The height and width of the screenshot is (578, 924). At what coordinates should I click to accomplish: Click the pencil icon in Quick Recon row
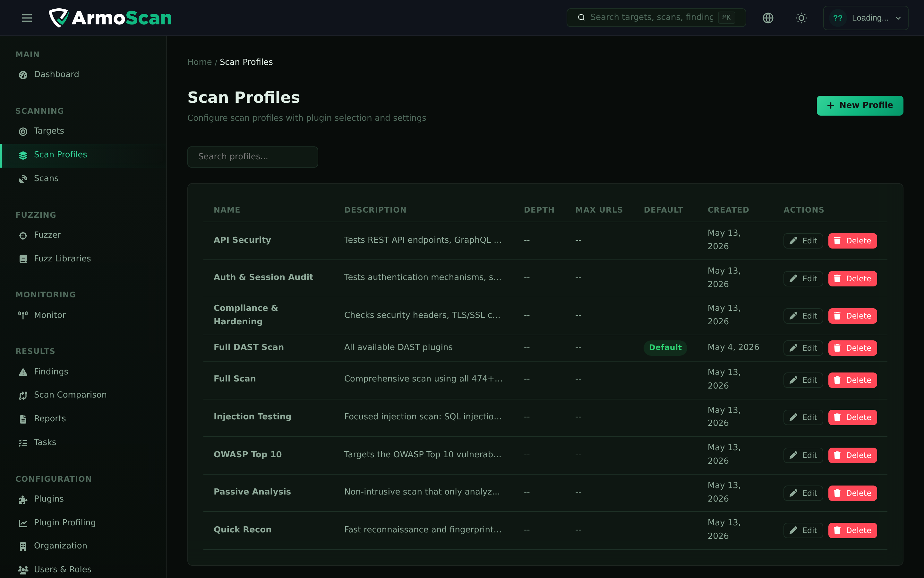click(x=793, y=530)
